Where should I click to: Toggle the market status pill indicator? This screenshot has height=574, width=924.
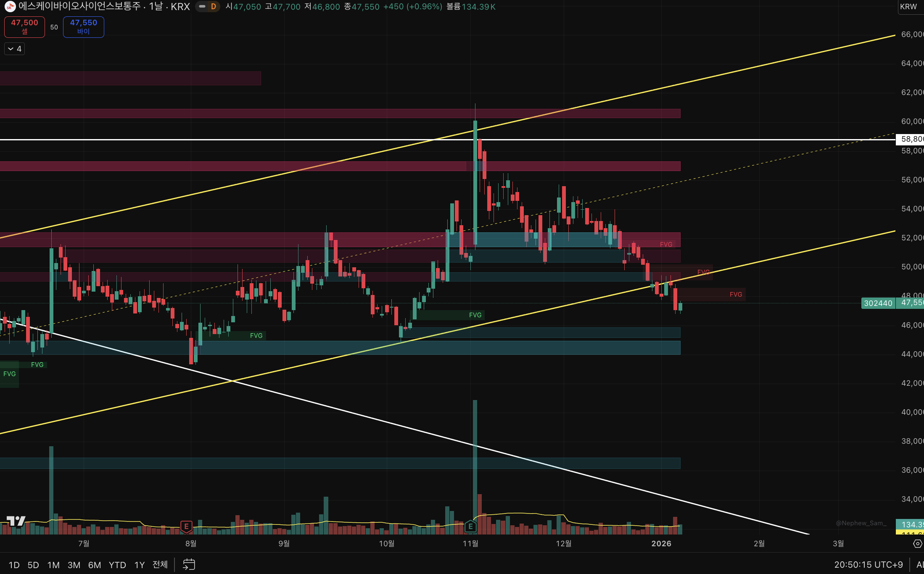point(202,7)
